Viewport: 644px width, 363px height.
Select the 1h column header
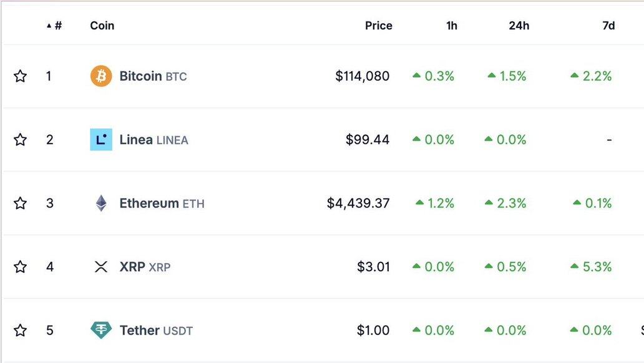point(452,26)
